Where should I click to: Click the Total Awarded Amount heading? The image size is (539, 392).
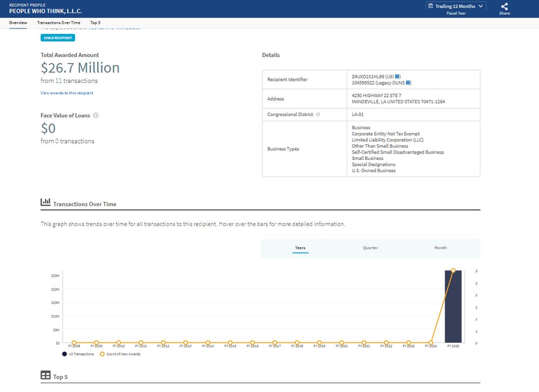tap(70, 55)
